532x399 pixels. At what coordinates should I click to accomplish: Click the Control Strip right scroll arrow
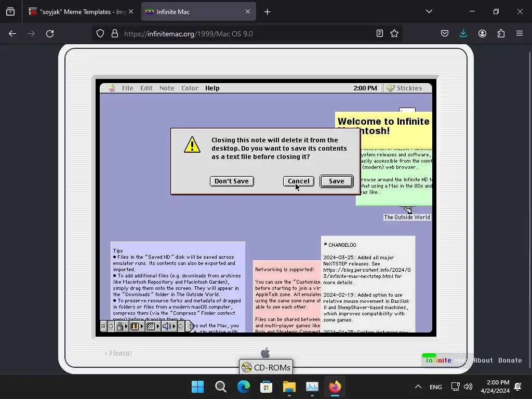point(181,326)
